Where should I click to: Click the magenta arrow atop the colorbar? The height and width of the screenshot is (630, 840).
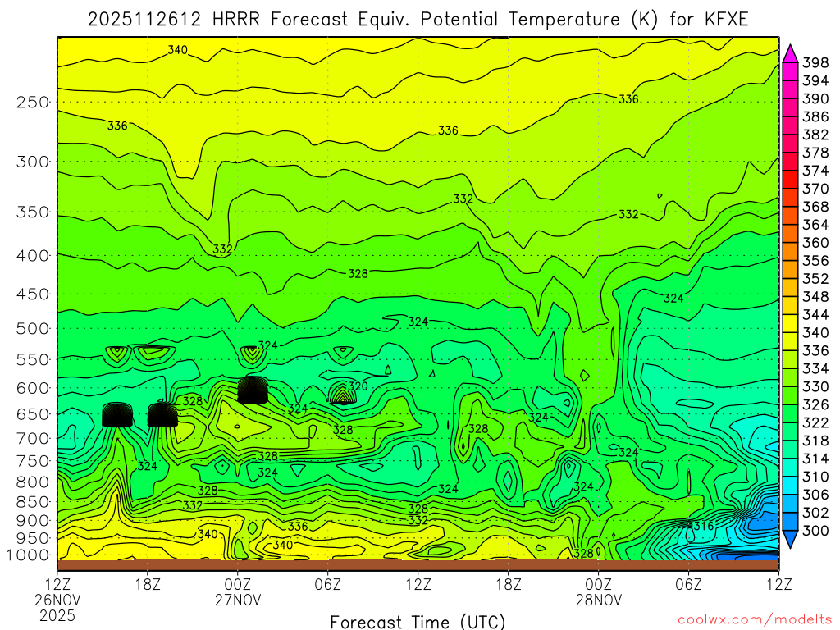790,54
